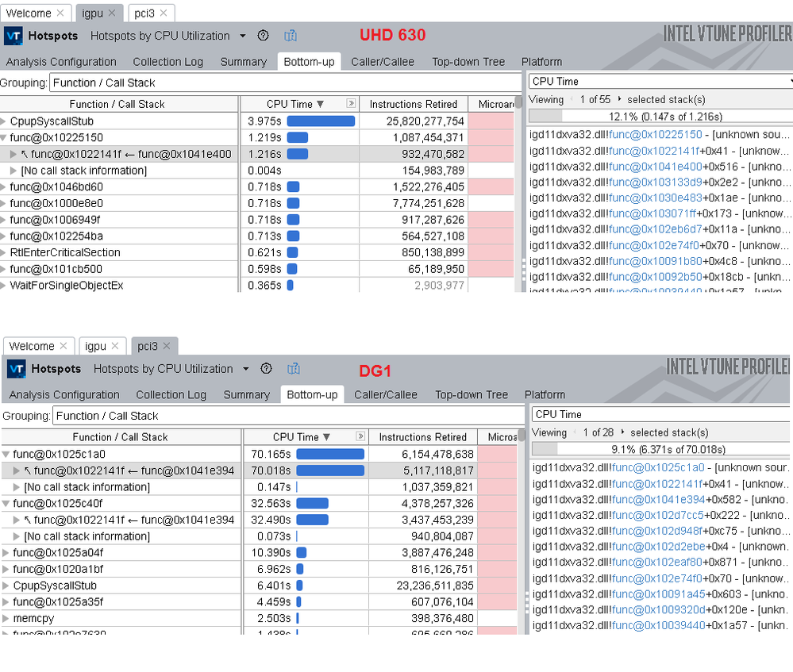Open the func@0x102d7cc5 stack link
The image size is (793, 672).
658,515
